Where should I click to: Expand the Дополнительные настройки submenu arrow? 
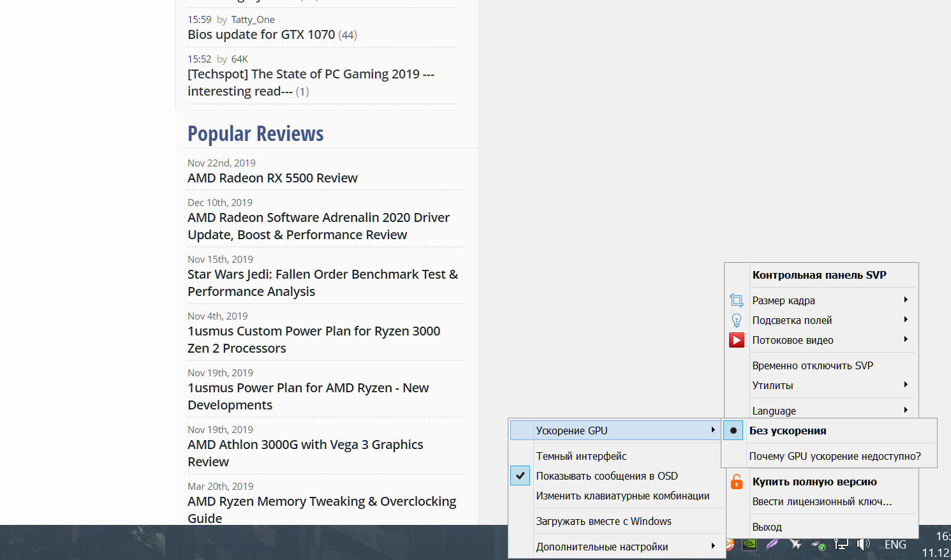click(713, 546)
